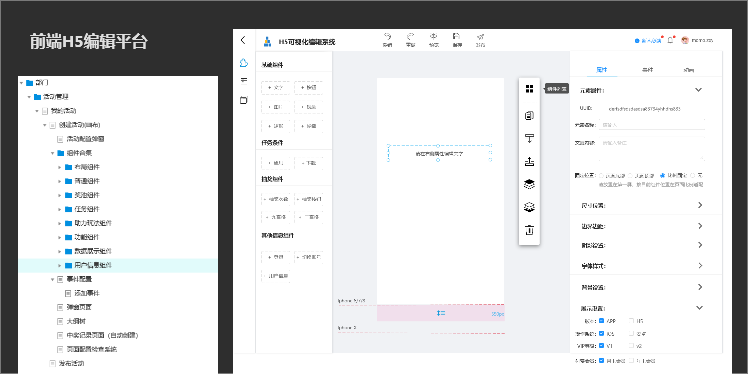Open the notification bell icon
The height and width of the screenshot is (374, 748).
[671, 41]
